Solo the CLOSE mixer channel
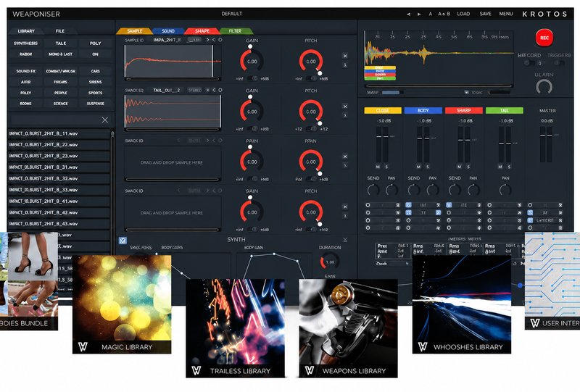Image resolution: width=580 pixels, height=392 pixels. click(386, 167)
